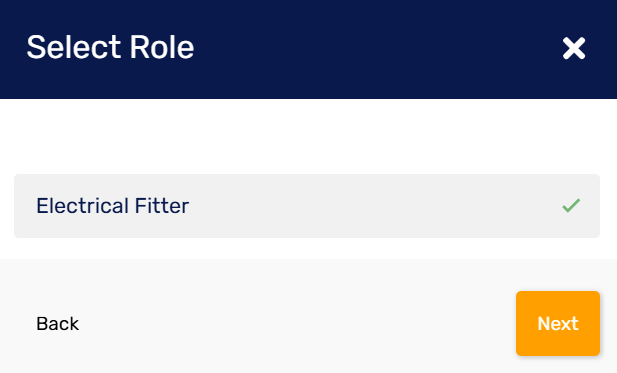Screen dimensions: 617x373
Task: Toggle the Electrical Fitter row selection
Action: pos(307,206)
